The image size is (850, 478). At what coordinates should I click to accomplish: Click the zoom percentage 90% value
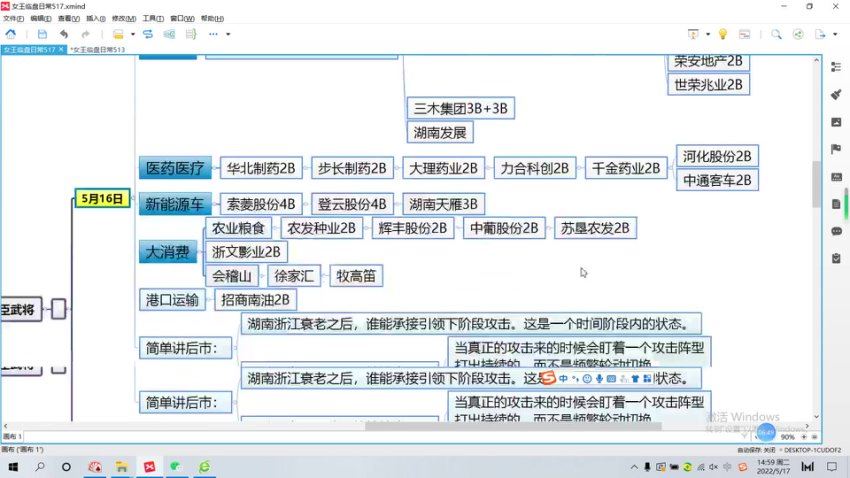click(x=788, y=437)
